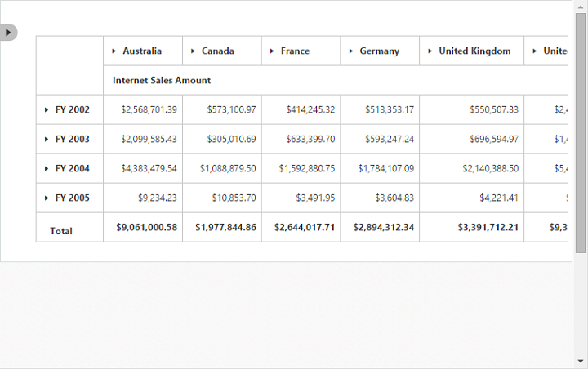This screenshot has height=369, width=588.
Task: Click the vertical scrollbar thumb
Action: (x=581, y=133)
